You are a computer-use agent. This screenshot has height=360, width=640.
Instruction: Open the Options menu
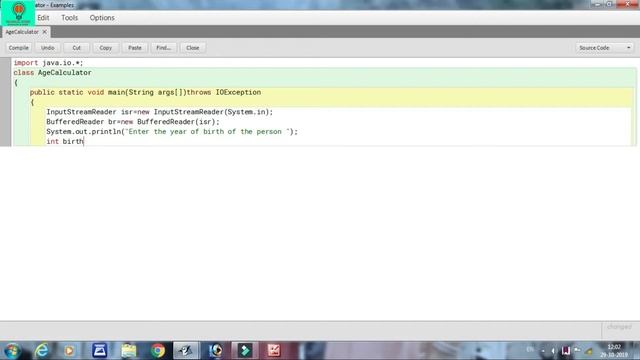pyautogui.click(x=102, y=18)
